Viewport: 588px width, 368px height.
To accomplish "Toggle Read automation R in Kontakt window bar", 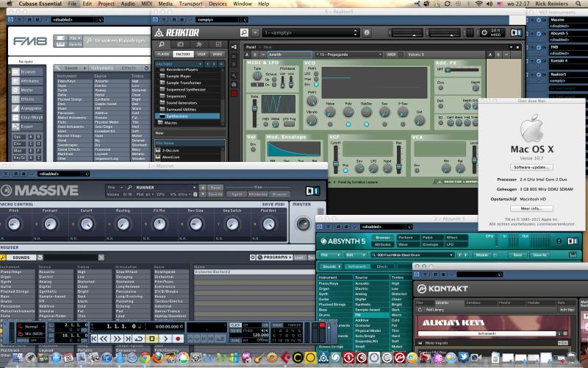I will tap(436, 275).
